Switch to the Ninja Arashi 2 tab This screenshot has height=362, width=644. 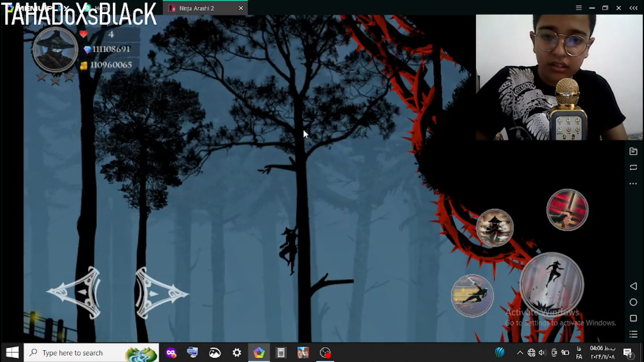197,8
